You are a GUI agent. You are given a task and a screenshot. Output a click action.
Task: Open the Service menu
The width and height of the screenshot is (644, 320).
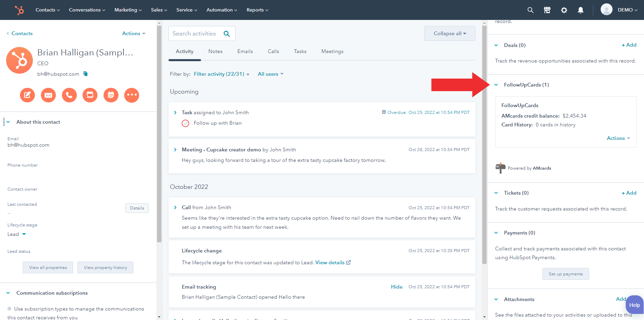(x=187, y=10)
